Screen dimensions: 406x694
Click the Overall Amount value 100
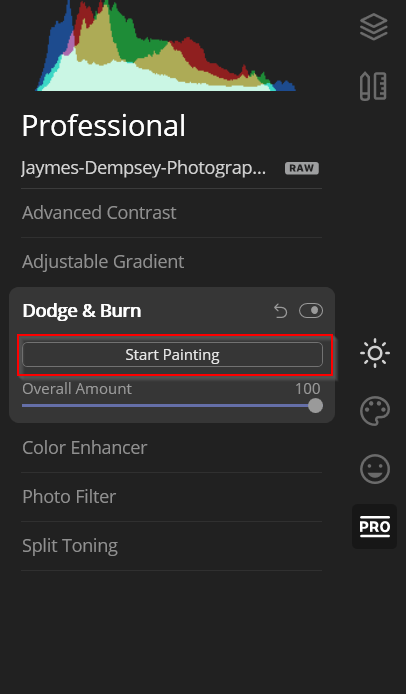(308, 389)
